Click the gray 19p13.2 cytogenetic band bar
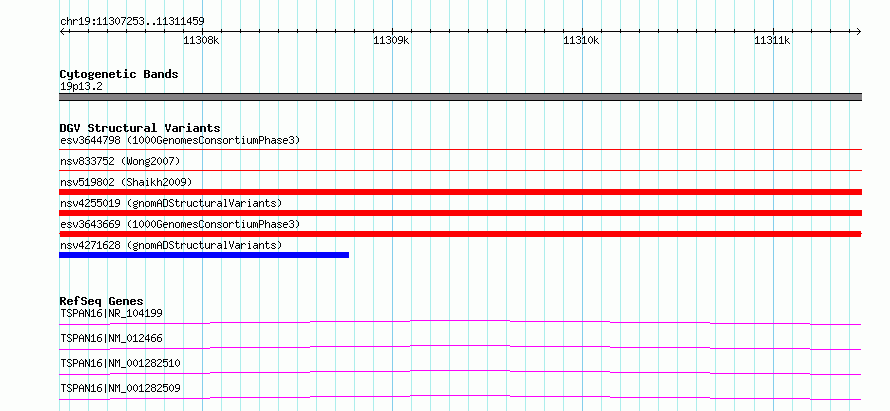This screenshot has width=890, height=411. point(460,97)
